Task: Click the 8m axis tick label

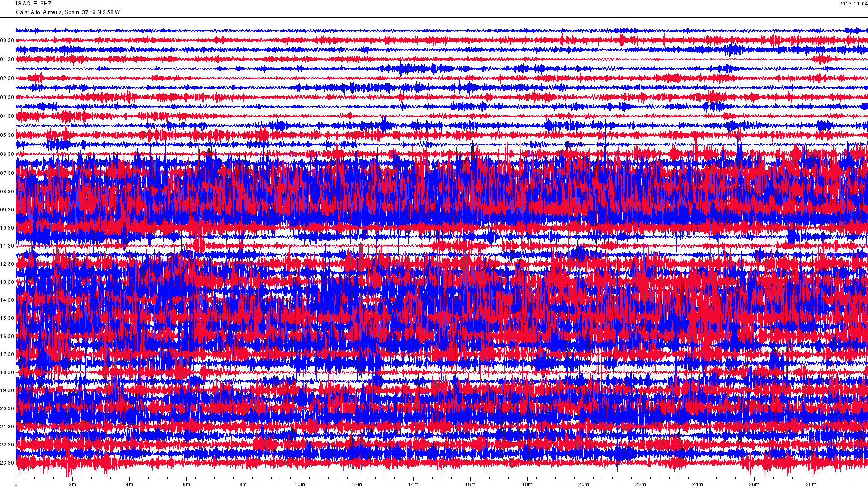Action: (243, 485)
